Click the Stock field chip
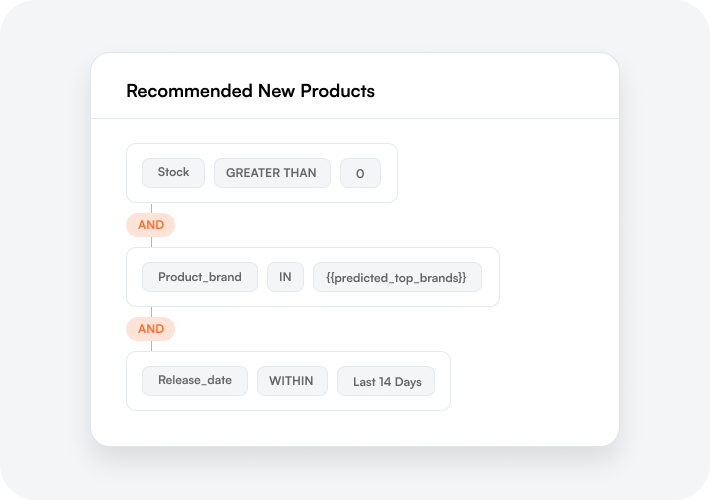The height and width of the screenshot is (500, 710). 173,173
